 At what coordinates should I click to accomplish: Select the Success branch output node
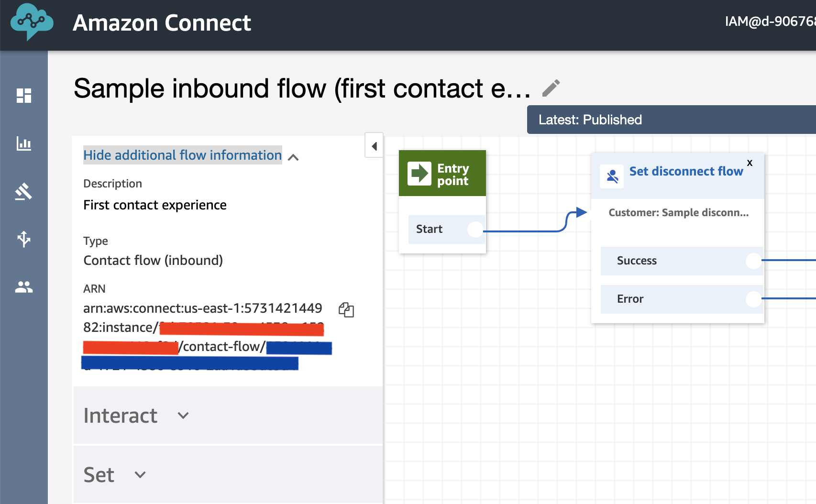754,261
